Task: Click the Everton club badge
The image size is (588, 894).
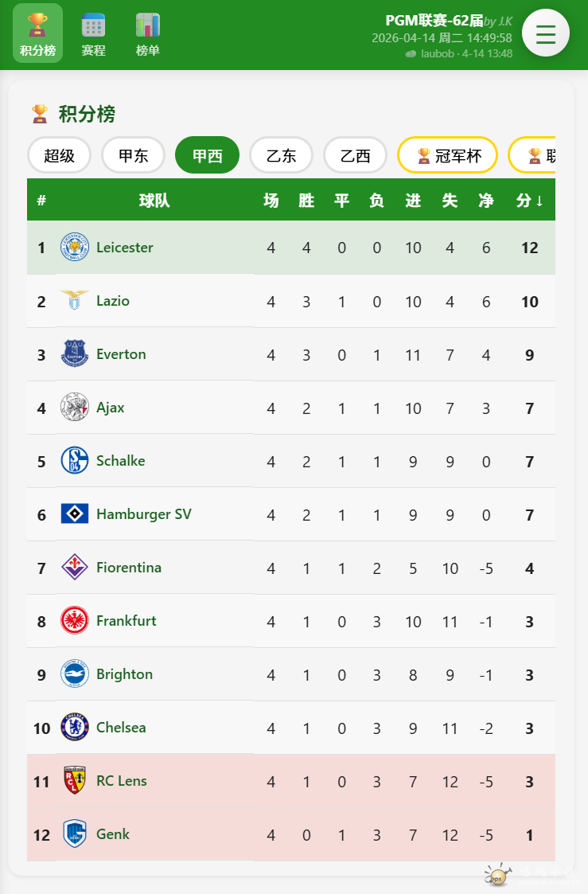Action: pos(75,354)
